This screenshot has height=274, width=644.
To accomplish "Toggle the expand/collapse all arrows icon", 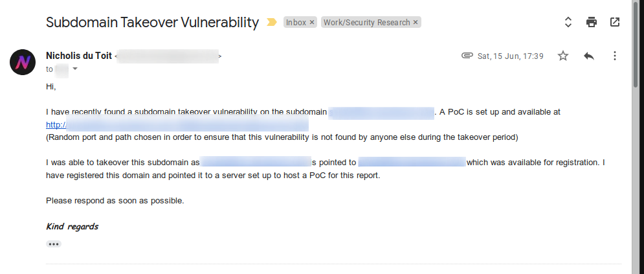I will (568, 22).
